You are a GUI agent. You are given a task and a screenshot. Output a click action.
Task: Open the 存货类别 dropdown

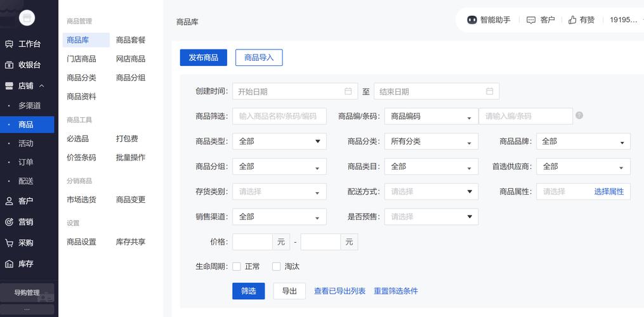(x=279, y=191)
